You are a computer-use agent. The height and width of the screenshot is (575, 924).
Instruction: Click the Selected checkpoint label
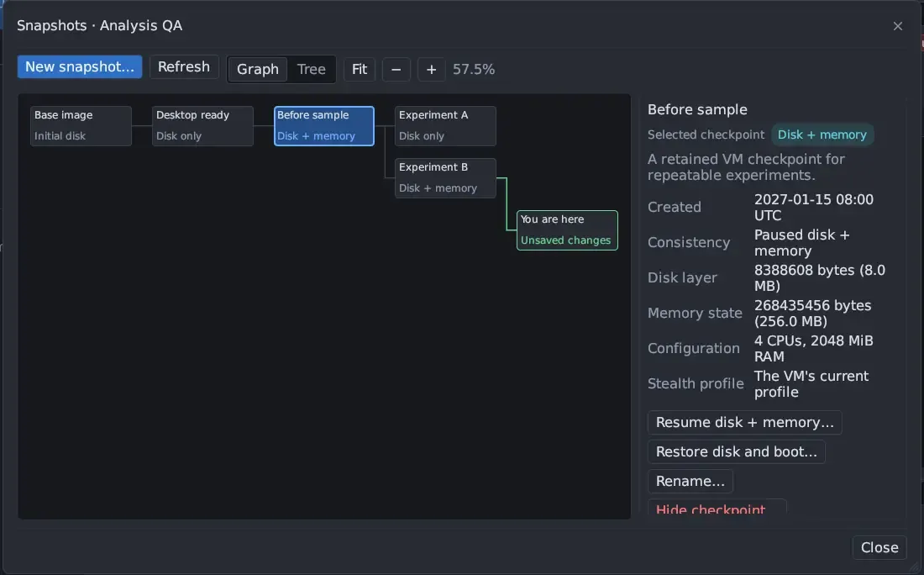pyautogui.click(x=706, y=135)
